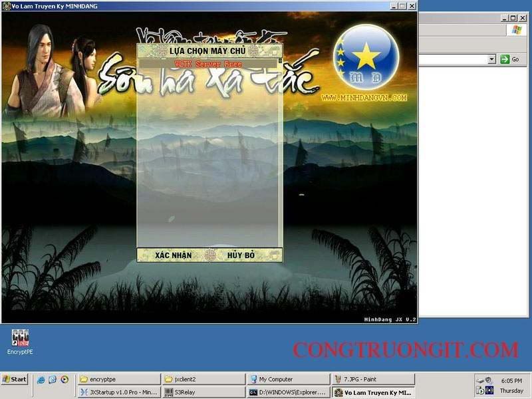The image size is (532, 399).
Task: Expand the address bar dropdown arrow
Action: coord(491,59)
